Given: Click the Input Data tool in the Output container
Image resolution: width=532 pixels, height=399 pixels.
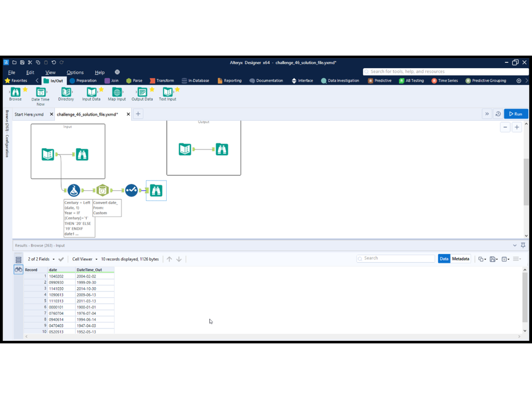Looking at the screenshot, I should coord(185,149).
